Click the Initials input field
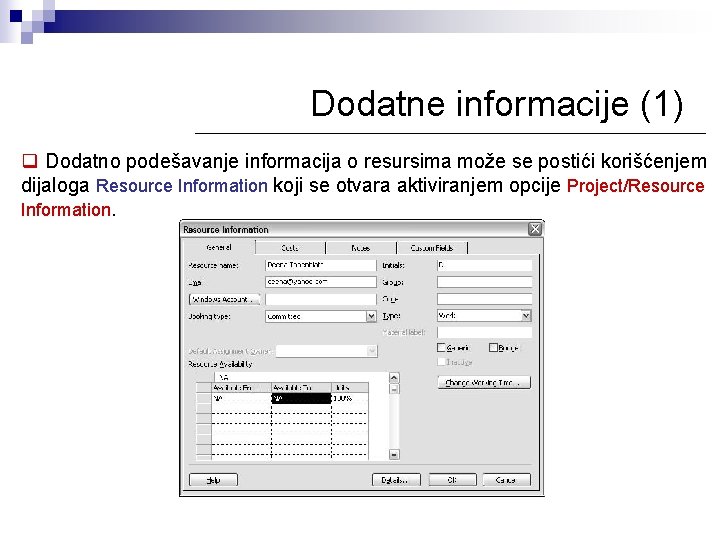 coord(484,265)
